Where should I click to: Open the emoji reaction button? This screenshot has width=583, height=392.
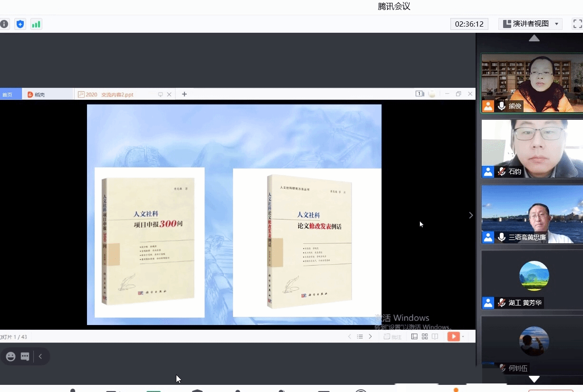pyautogui.click(x=10, y=356)
